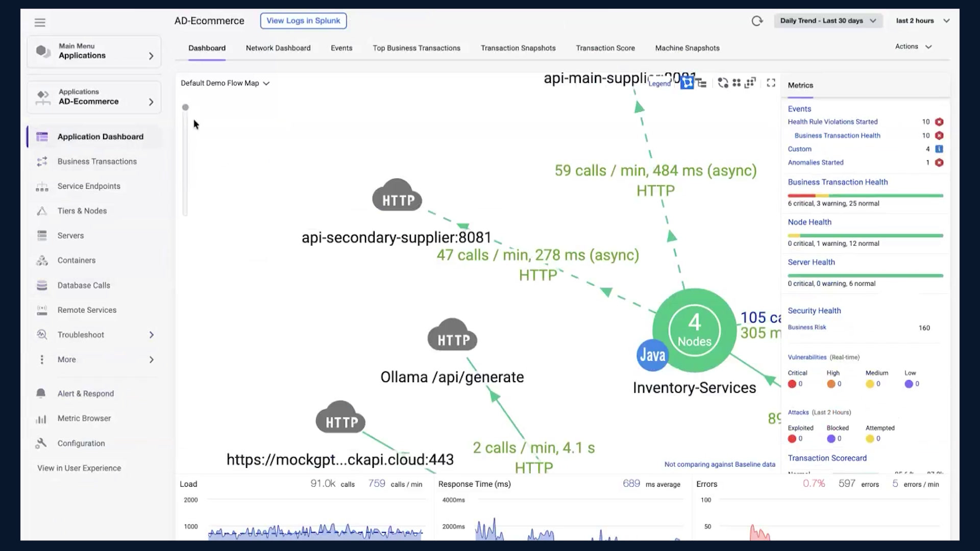Screen dimensions: 980x551
Task: Switch to the tree list view icon
Action: 702,83
